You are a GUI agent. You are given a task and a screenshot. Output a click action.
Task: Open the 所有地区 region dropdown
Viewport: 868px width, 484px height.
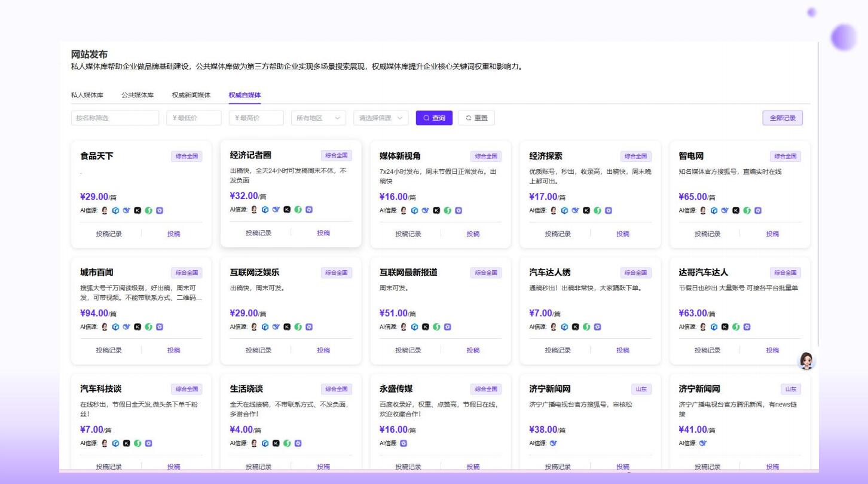[x=318, y=118]
